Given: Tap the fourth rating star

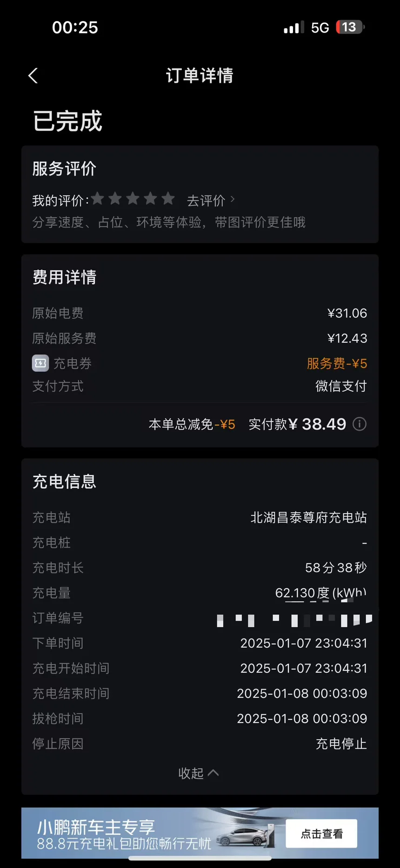Looking at the screenshot, I should pyautogui.click(x=150, y=199).
